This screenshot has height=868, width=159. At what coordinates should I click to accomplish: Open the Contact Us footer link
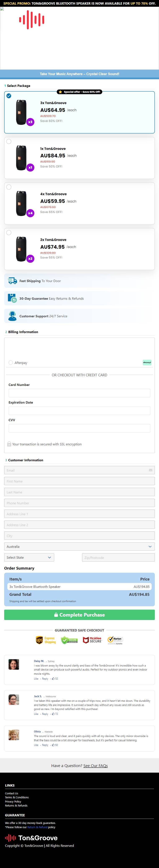click(x=12, y=793)
